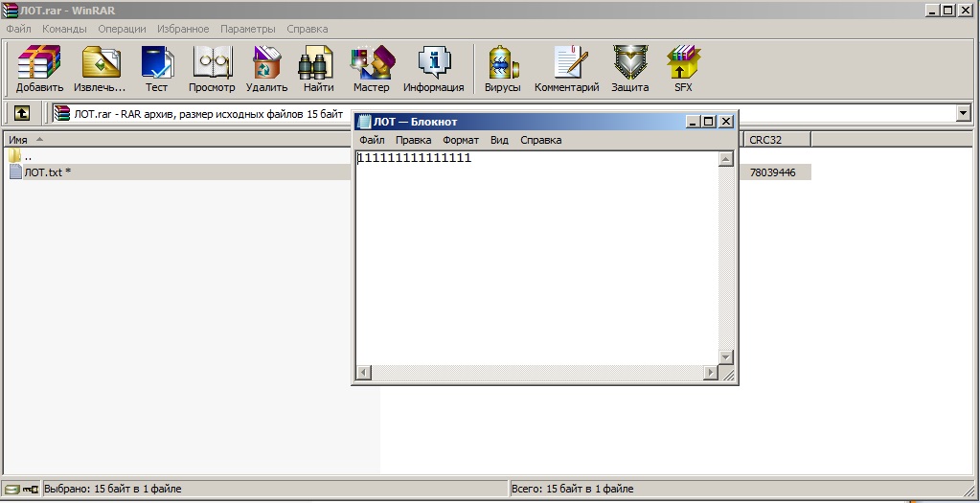Open the WinRAR Справка menu
Viewport: 980px width, 503px height.
(307, 29)
